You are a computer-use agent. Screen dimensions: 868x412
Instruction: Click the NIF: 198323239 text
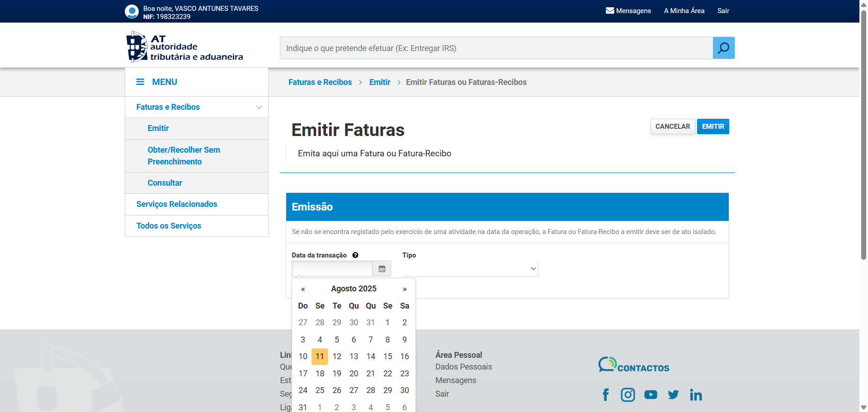coord(167,17)
